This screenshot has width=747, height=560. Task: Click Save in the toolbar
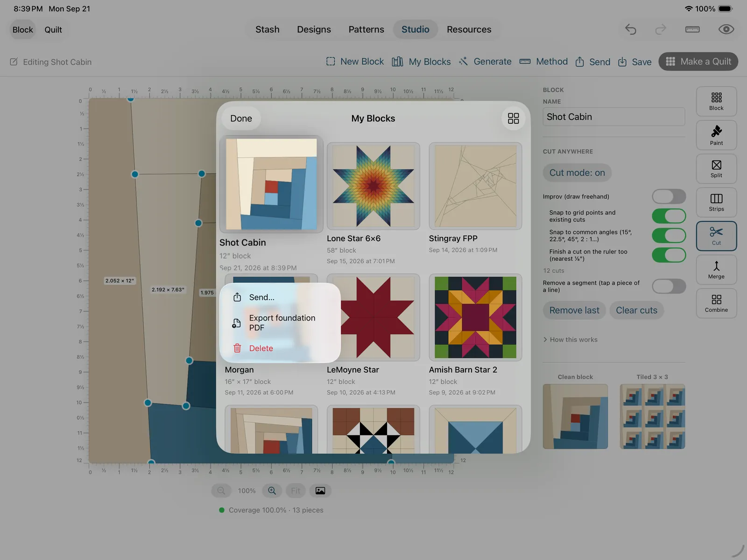click(x=634, y=62)
